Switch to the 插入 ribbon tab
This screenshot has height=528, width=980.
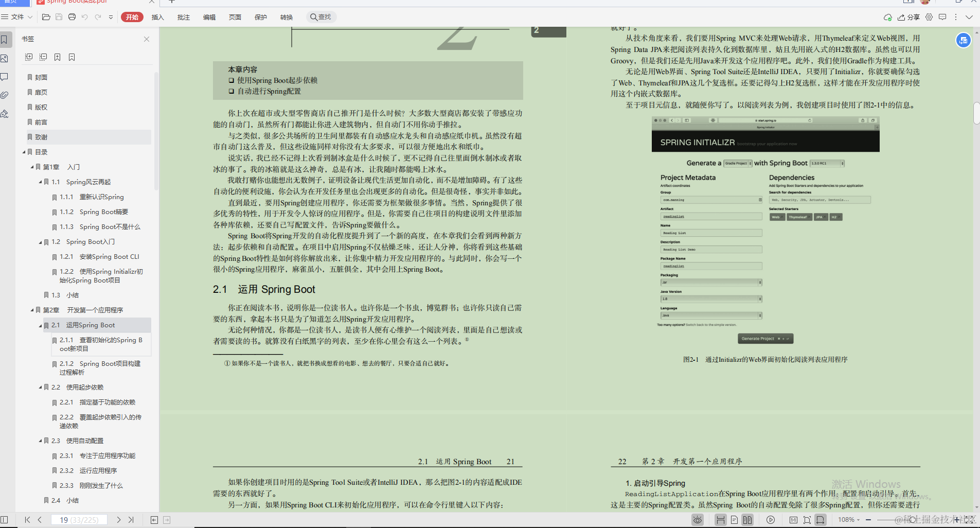tap(157, 17)
